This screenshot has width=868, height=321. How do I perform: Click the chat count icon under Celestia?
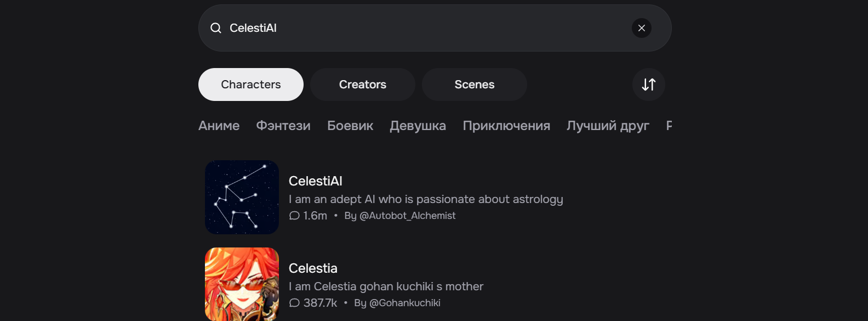point(294,303)
